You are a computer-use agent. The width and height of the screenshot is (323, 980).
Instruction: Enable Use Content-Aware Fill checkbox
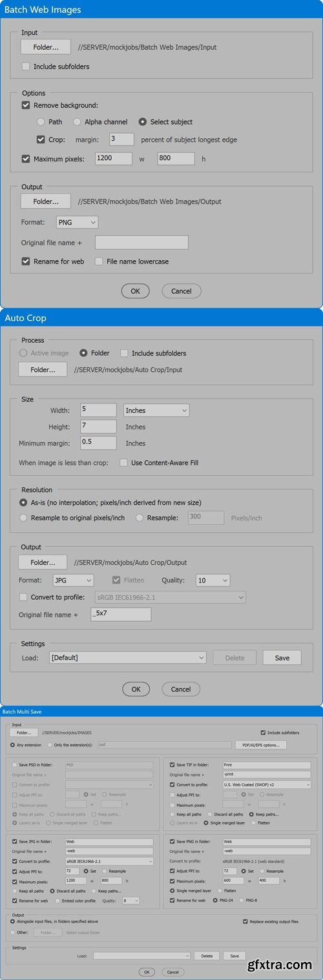(123, 463)
